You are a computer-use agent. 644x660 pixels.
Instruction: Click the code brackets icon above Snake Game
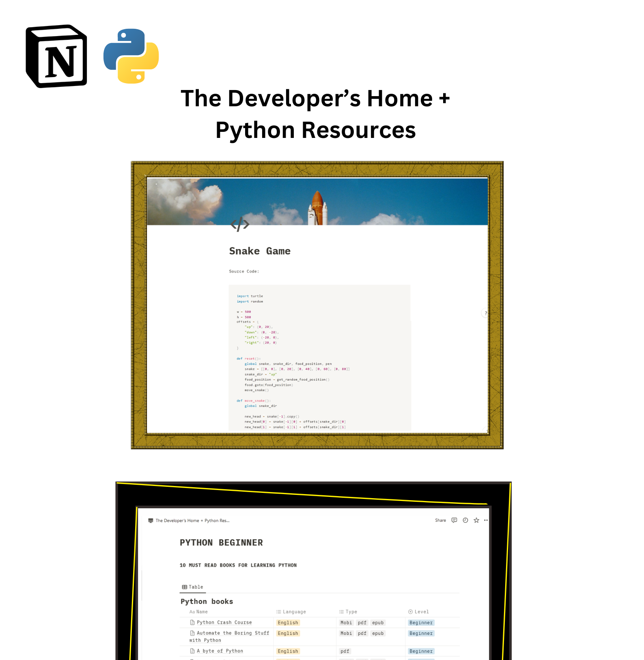[240, 224]
